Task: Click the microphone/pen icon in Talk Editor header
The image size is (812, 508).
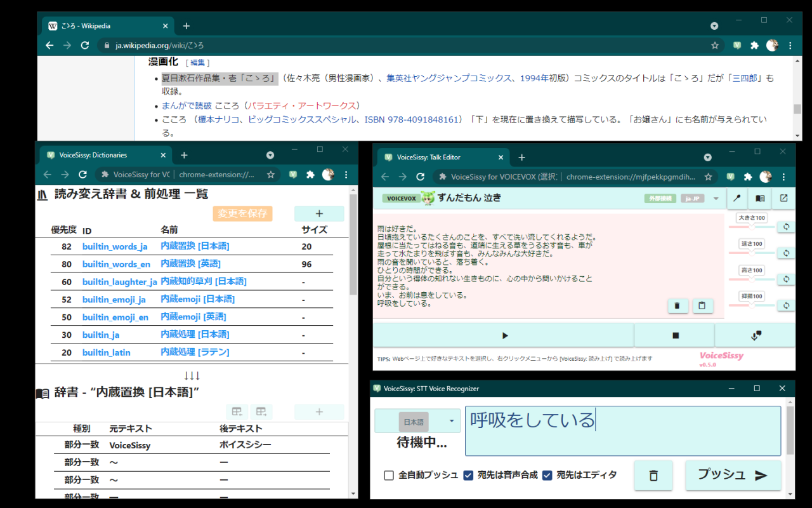Action: click(737, 198)
